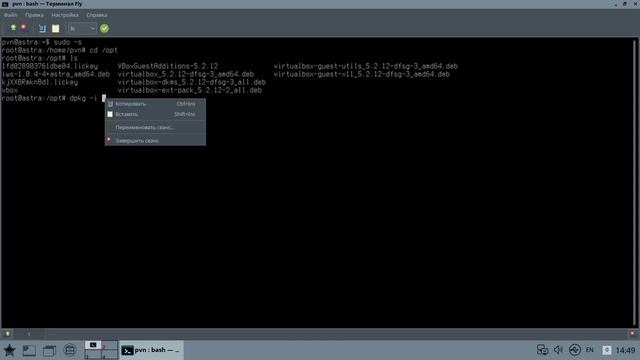Choose Копировать in the context menu
Screen dimensions: 640x360
coord(155,104)
